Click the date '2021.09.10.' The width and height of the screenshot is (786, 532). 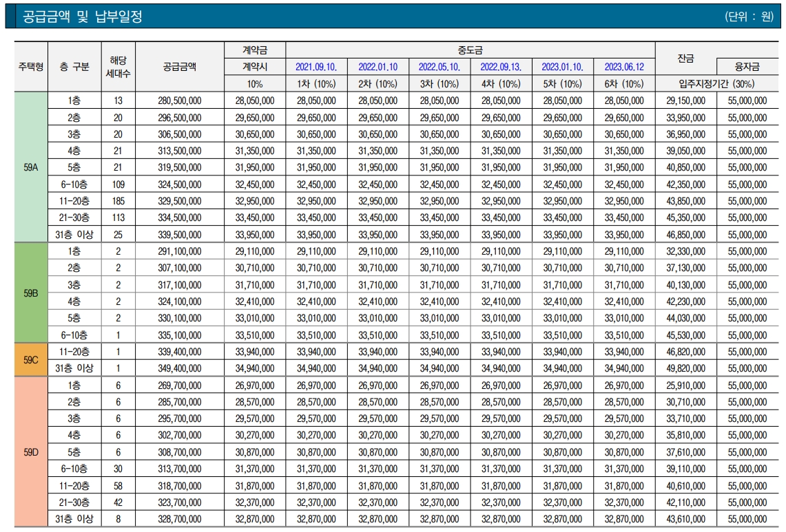point(316,67)
